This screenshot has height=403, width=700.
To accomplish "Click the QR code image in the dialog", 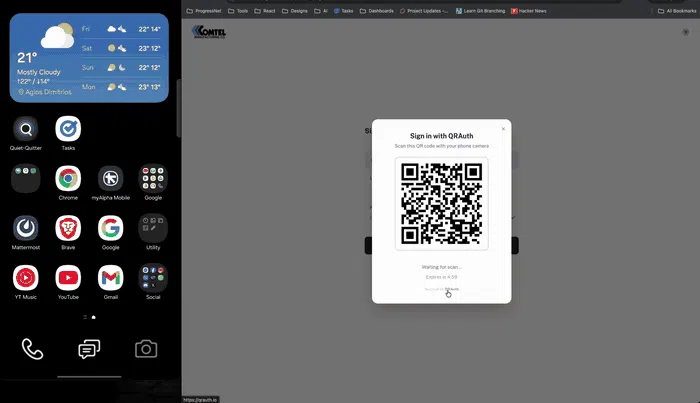I will point(442,204).
